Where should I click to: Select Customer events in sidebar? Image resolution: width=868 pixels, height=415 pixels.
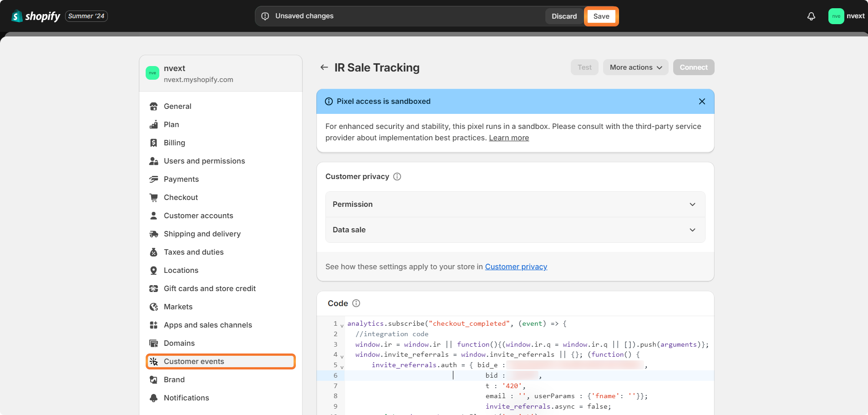[x=221, y=361]
